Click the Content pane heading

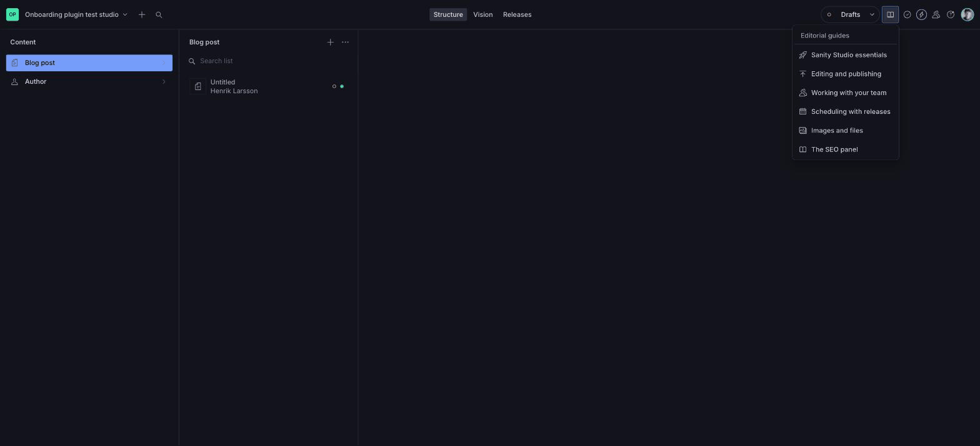pyautogui.click(x=23, y=42)
